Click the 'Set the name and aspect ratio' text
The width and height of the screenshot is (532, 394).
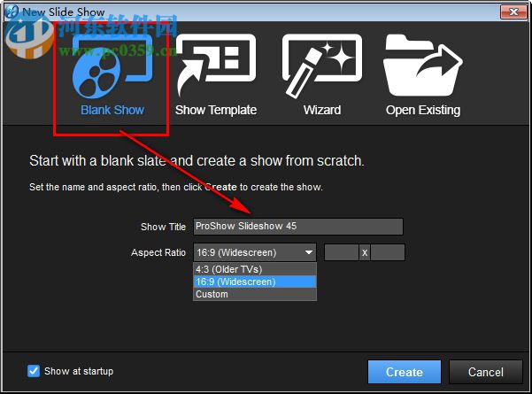click(x=176, y=187)
